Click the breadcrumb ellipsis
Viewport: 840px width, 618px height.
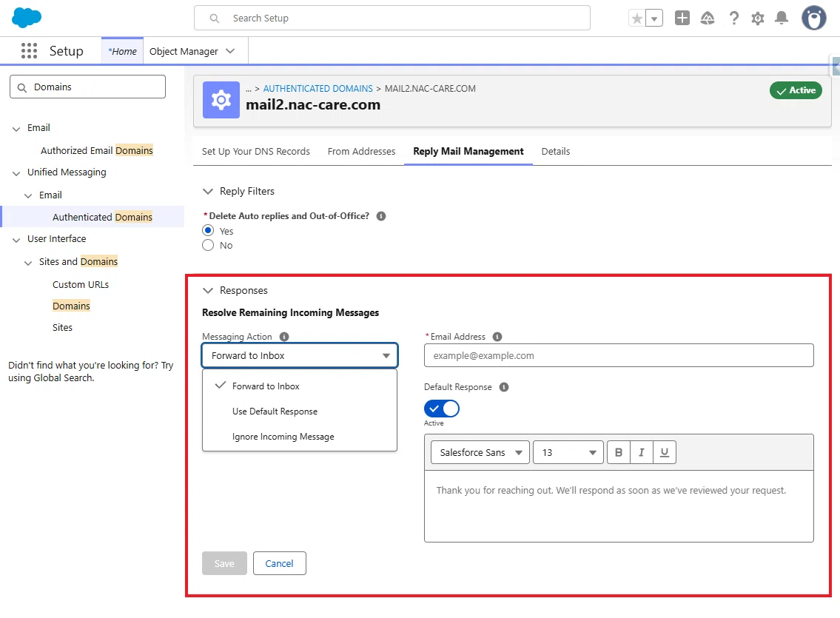[x=249, y=89]
